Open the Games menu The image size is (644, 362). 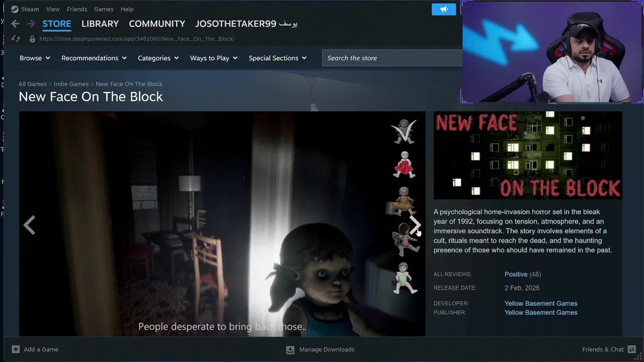(104, 9)
